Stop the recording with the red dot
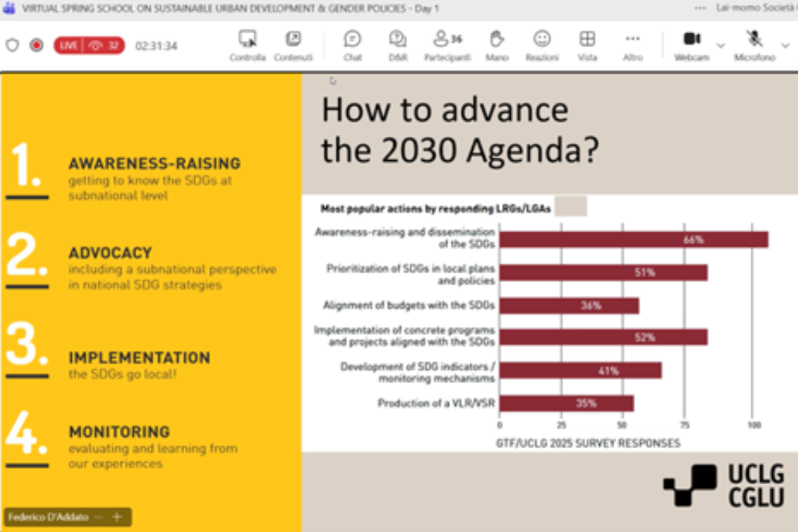 coord(36,44)
